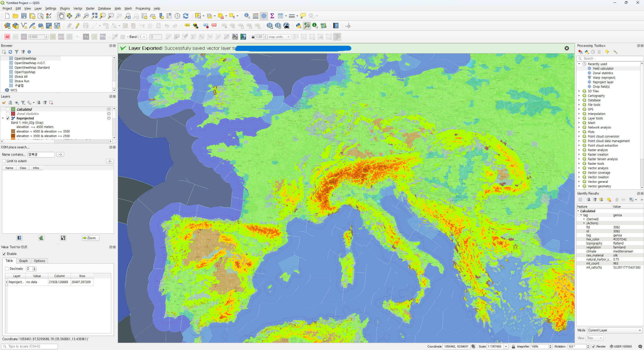The width and height of the screenshot is (644, 350).
Task: Open an existing project folder icon
Action: 15,16
